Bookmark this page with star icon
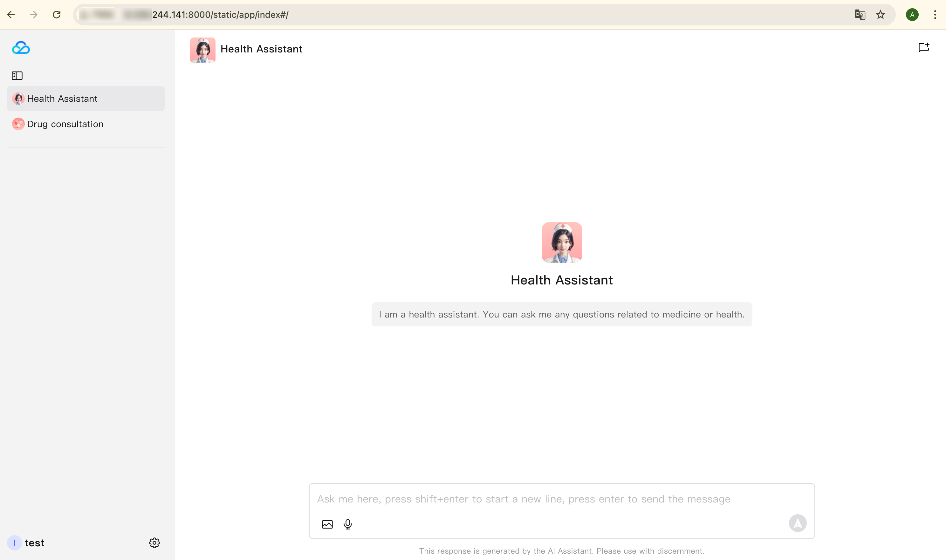Viewport: 946px width, 560px height. click(880, 15)
